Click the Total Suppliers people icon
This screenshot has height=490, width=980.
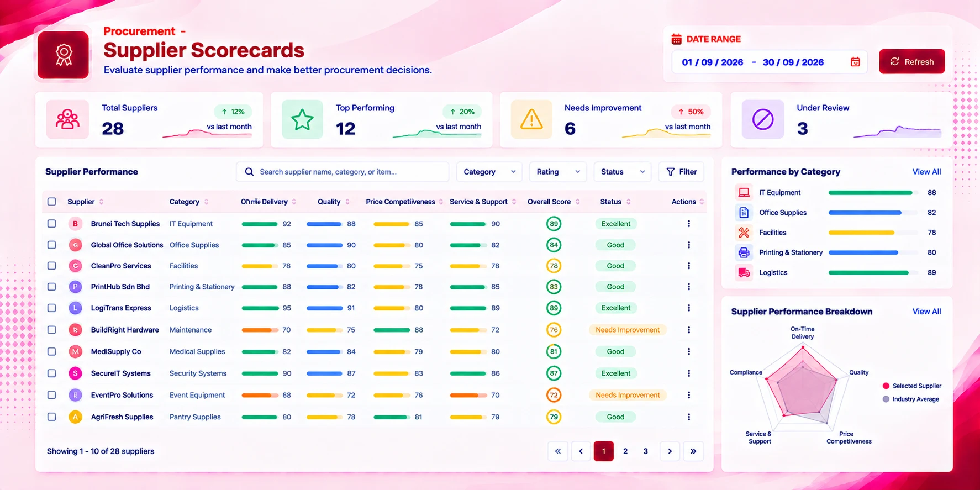(x=67, y=119)
